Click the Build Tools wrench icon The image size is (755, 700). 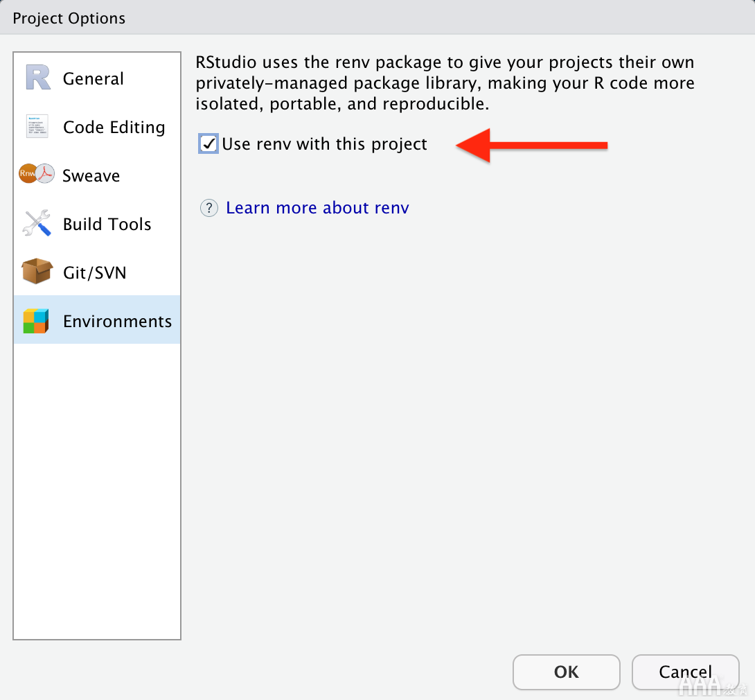pos(37,224)
